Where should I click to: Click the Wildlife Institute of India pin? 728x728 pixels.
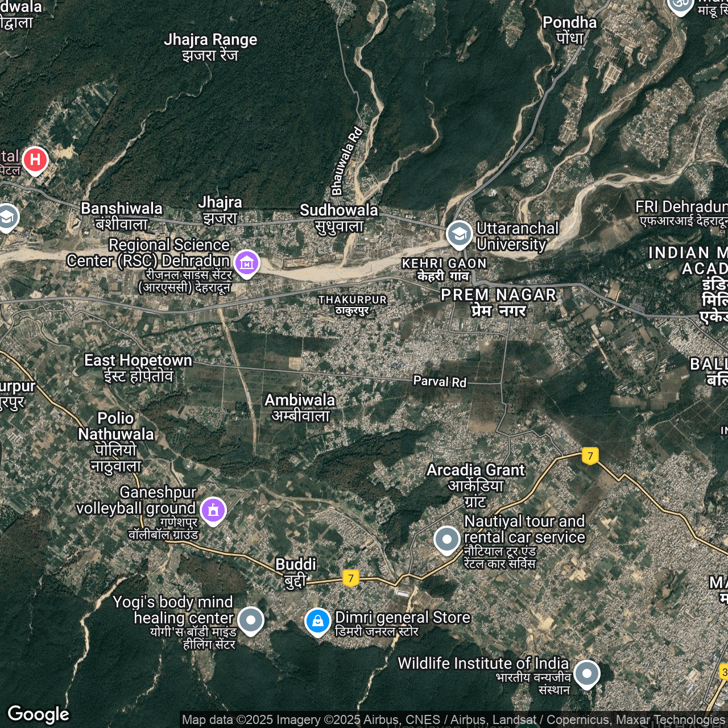point(586,673)
